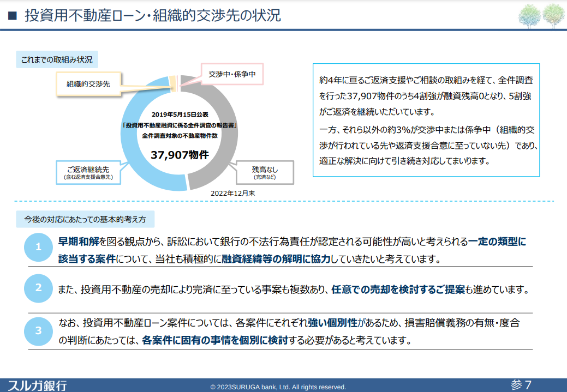
Task: Click the スルガ銀行 logo in the footer
Action: coord(37,385)
